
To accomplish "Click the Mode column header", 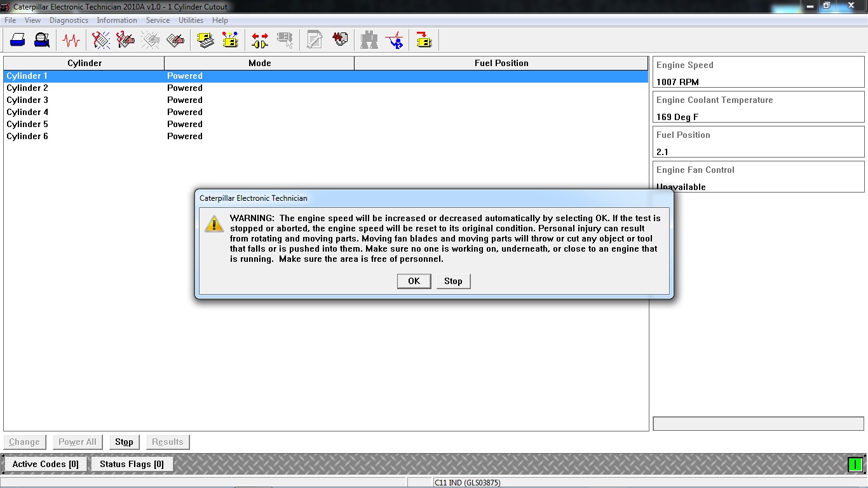I will coord(259,63).
